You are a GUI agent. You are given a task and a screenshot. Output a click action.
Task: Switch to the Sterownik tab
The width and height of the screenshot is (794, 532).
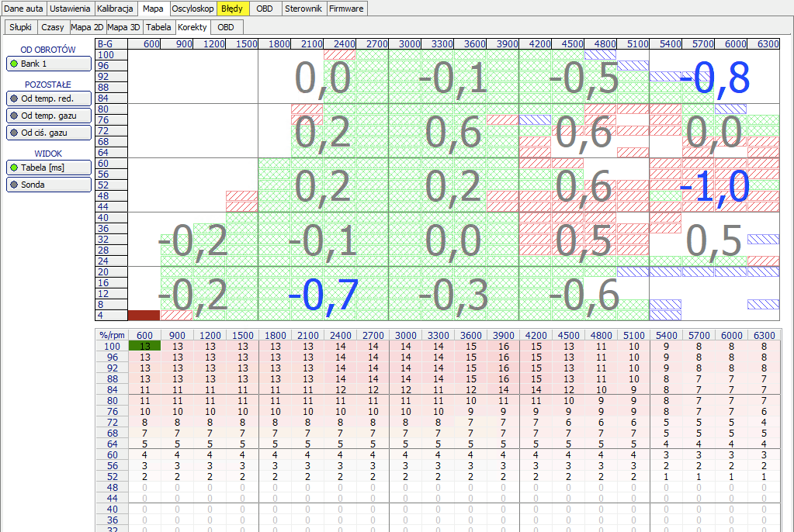pyautogui.click(x=303, y=9)
